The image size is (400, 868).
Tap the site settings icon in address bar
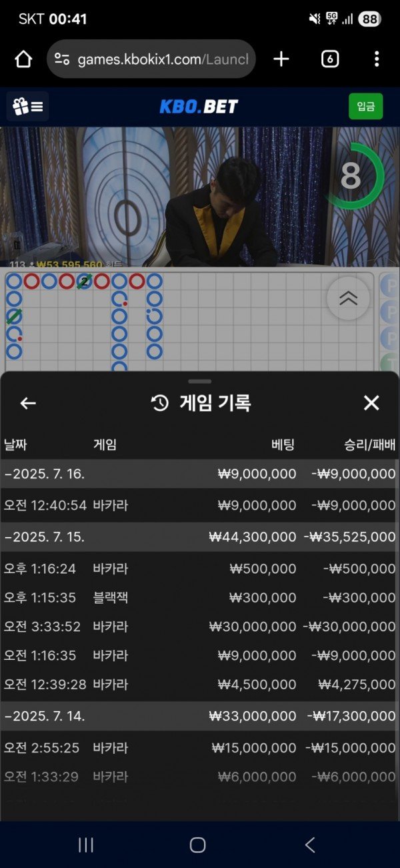(x=62, y=59)
